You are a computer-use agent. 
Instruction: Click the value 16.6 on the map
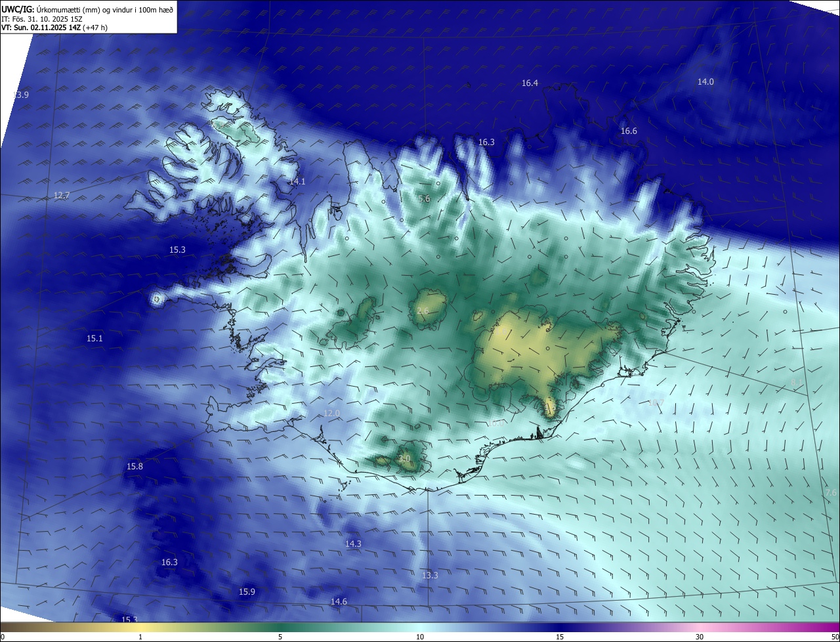[629, 131]
